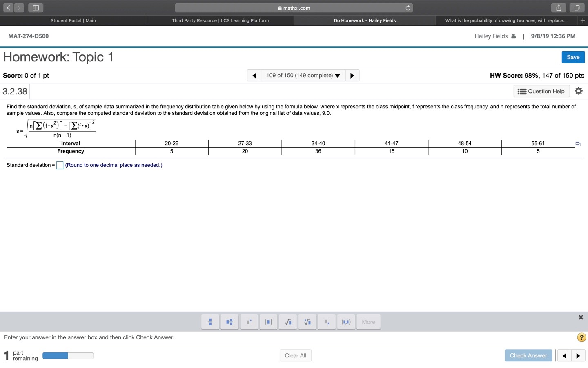Screen dimensions: 588x368
Task: Select the exponent icon in math palette
Action: click(x=249, y=322)
